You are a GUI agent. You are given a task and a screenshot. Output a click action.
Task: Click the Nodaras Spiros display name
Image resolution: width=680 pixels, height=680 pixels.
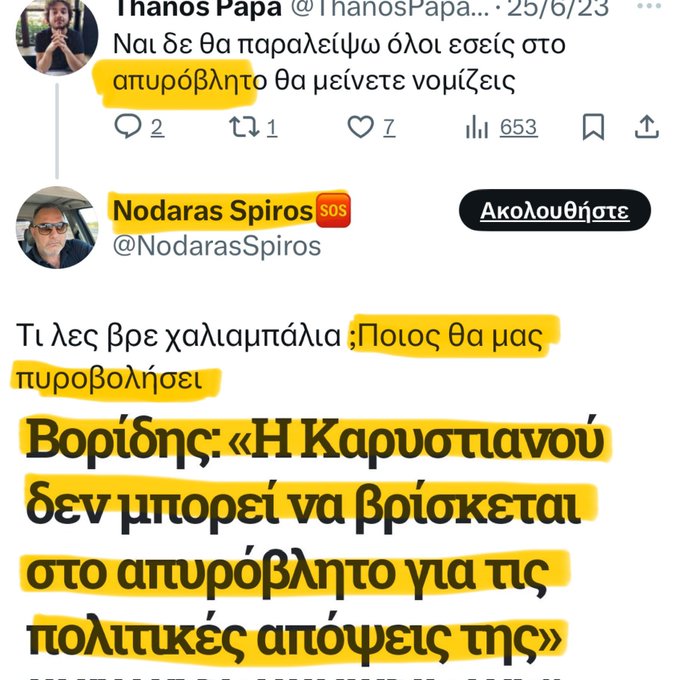pyautogui.click(x=212, y=212)
